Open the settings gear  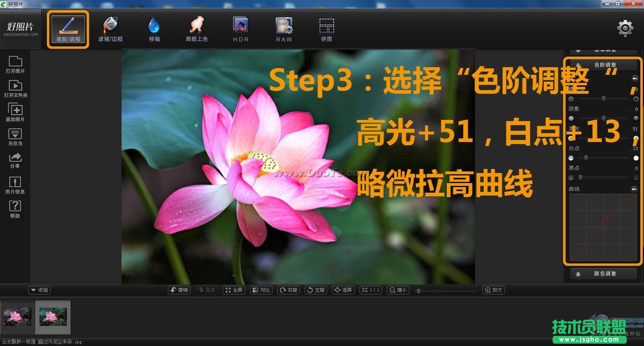tap(625, 29)
